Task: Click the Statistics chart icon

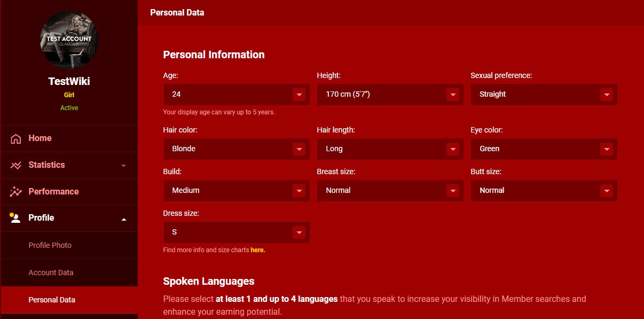Action: pyautogui.click(x=16, y=165)
